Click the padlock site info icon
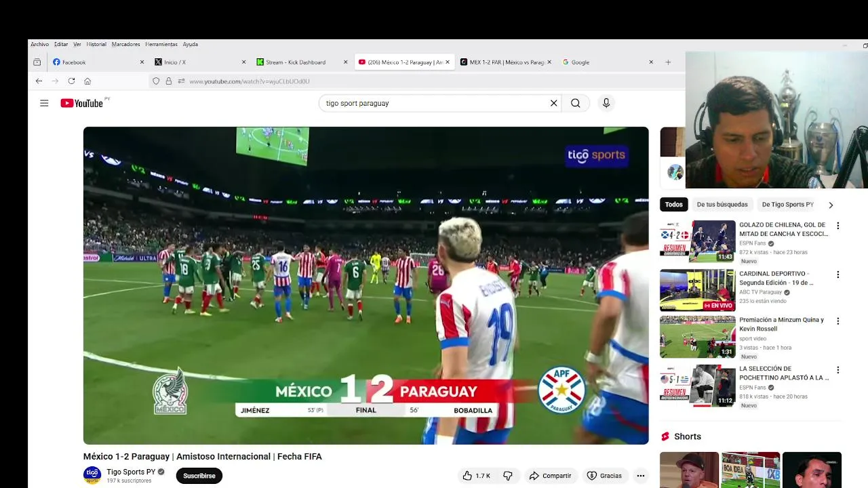Screen dimensions: 868x488 click(168, 81)
